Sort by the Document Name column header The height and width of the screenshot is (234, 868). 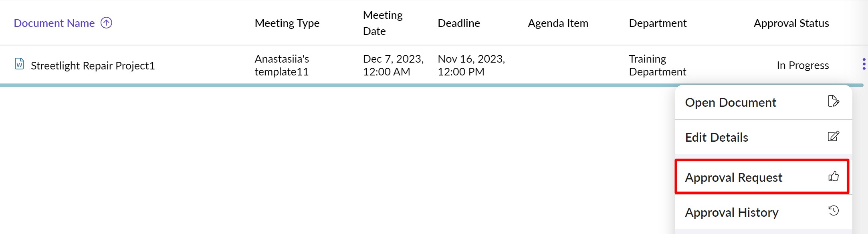coord(54,23)
